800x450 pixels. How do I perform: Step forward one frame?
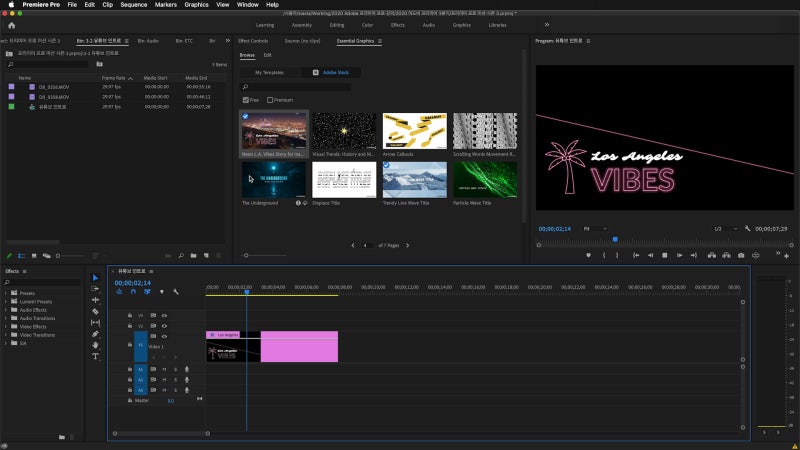tap(680, 255)
